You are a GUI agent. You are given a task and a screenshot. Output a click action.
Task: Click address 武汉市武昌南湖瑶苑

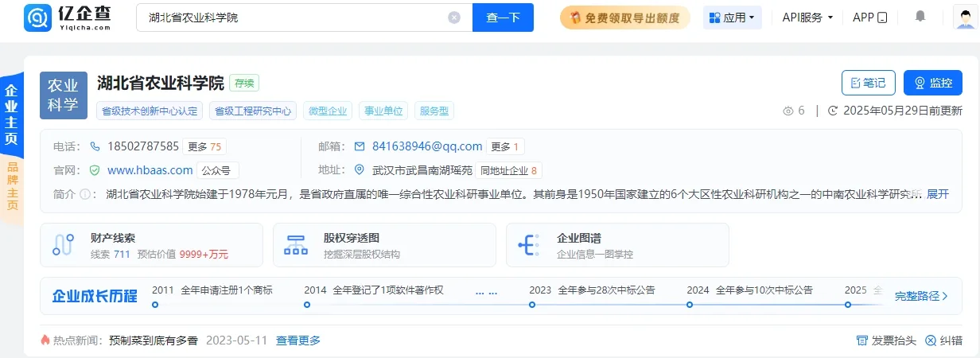click(x=422, y=170)
